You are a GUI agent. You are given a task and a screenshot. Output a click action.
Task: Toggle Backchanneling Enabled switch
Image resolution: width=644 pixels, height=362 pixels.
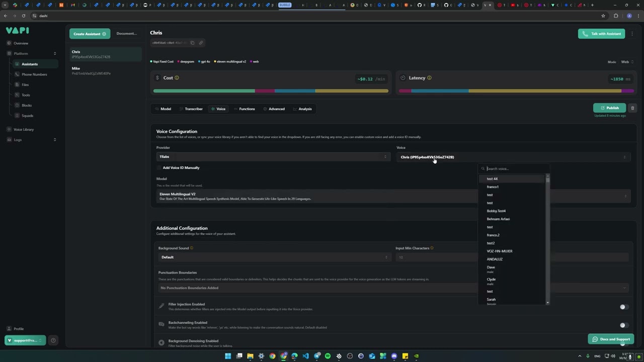pos(624,325)
